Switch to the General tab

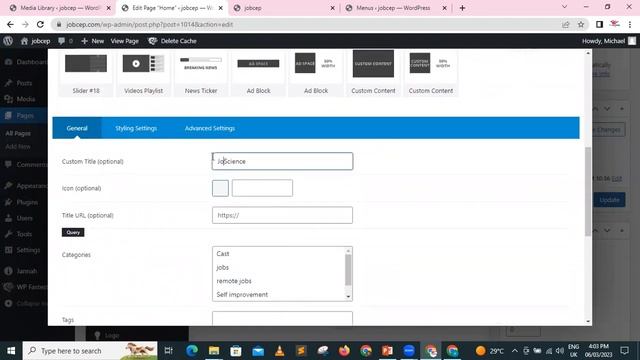(77, 128)
